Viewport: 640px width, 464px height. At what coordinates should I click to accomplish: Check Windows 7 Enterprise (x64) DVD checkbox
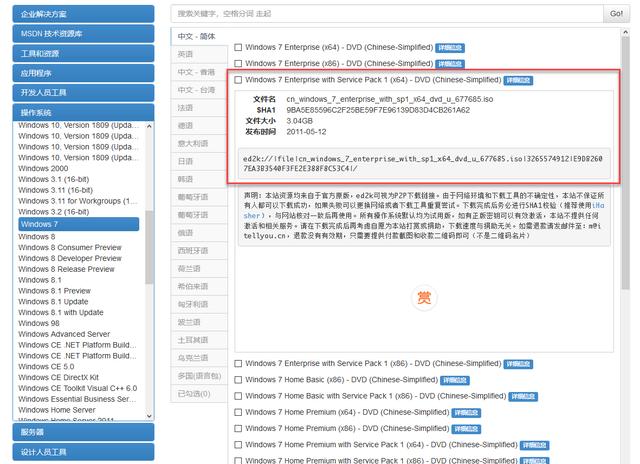point(238,47)
